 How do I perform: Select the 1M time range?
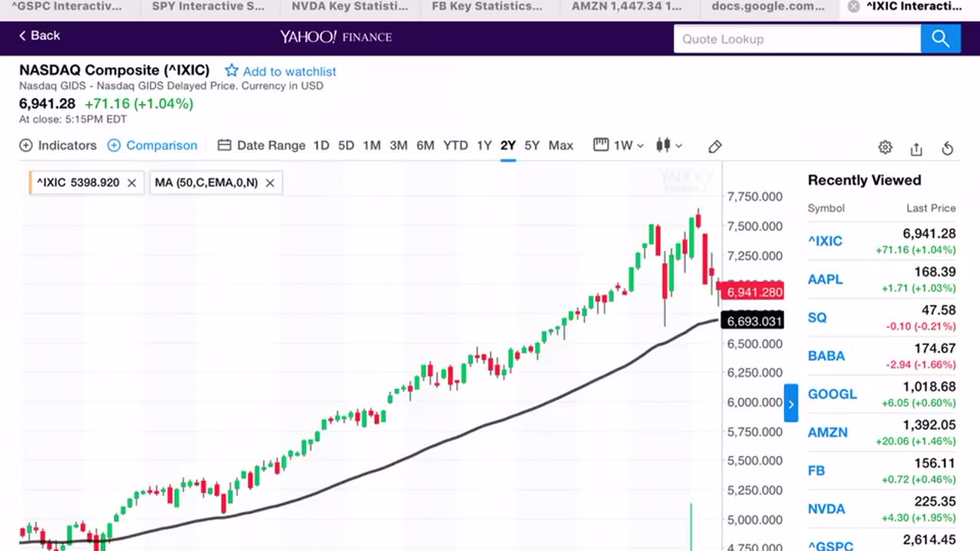coord(372,145)
